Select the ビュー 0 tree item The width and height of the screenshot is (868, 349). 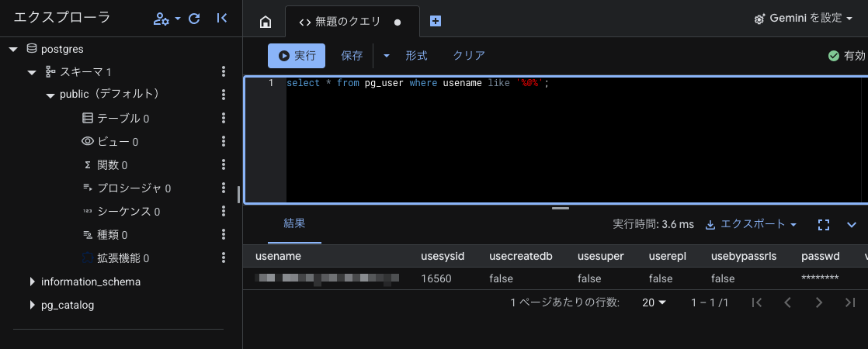click(x=109, y=142)
